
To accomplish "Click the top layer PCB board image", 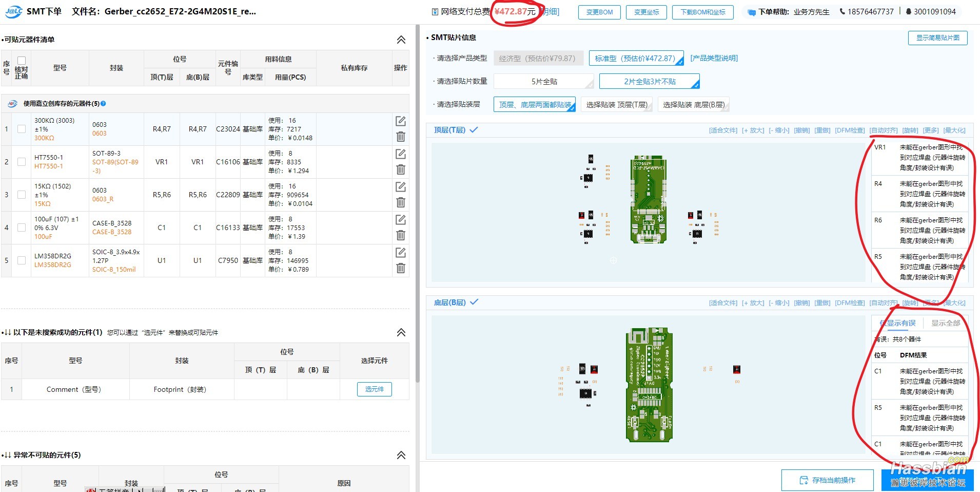I will [648, 199].
